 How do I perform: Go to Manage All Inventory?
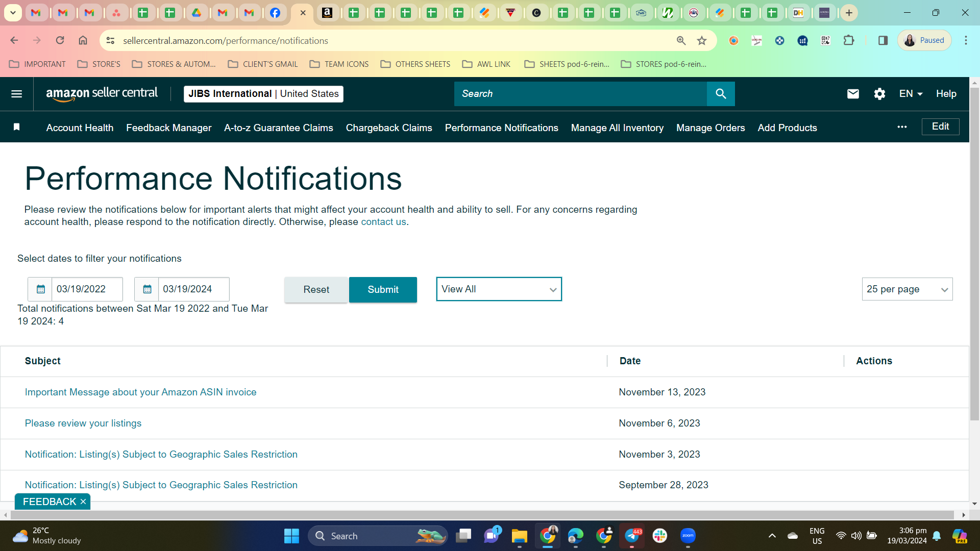[617, 128]
